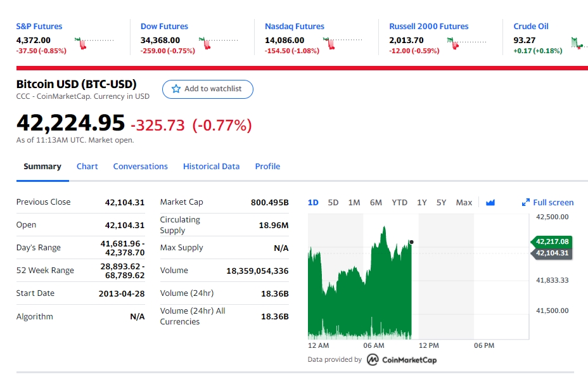Open the CoinMarketCap logo link
This screenshot has height=384, width=588.
pyautogui.click(x=402, y=360)
